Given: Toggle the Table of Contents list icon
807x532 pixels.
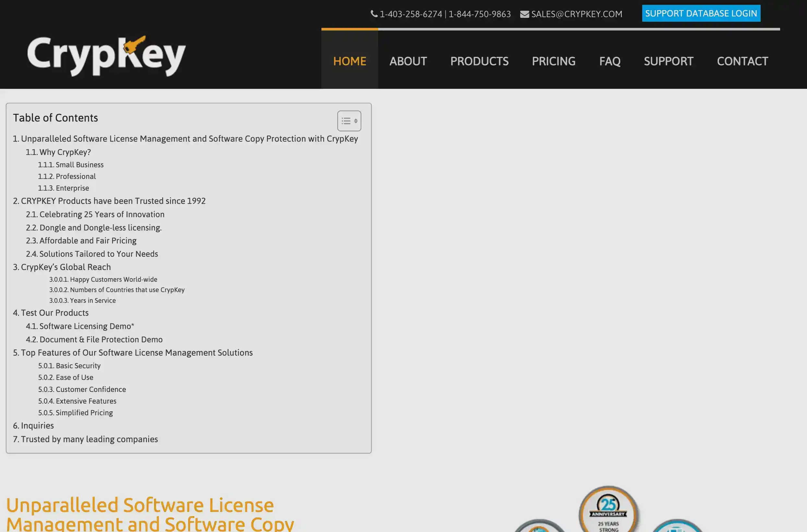Looking at the screenshot, I should [349, 121].
